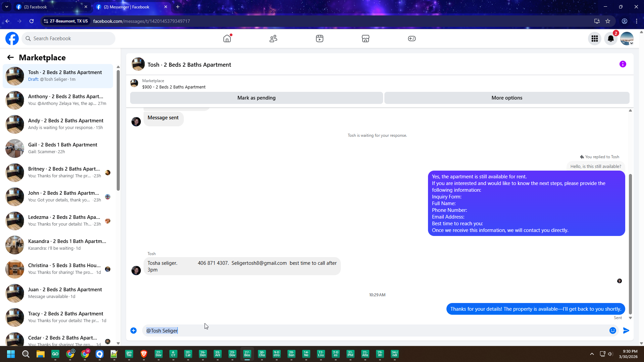This screenshot has height=362, width=644.
Task: Open the Friends icon in top navigation
Action: point(273,39)
